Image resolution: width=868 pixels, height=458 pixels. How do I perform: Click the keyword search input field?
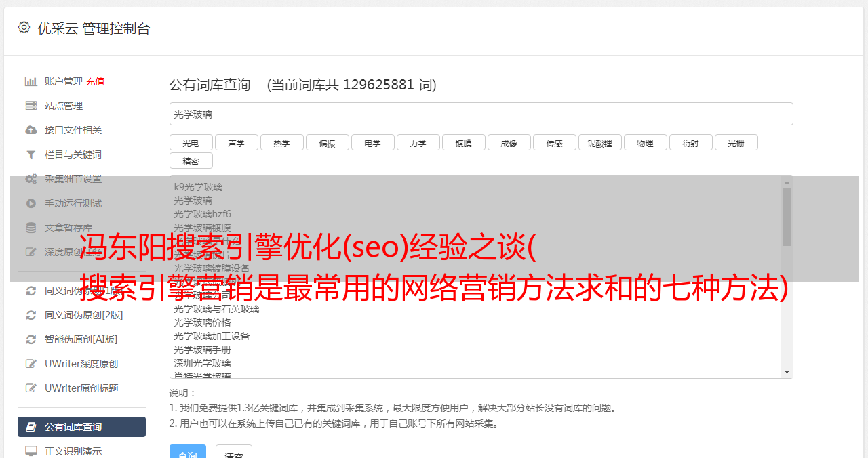point(481,114)
